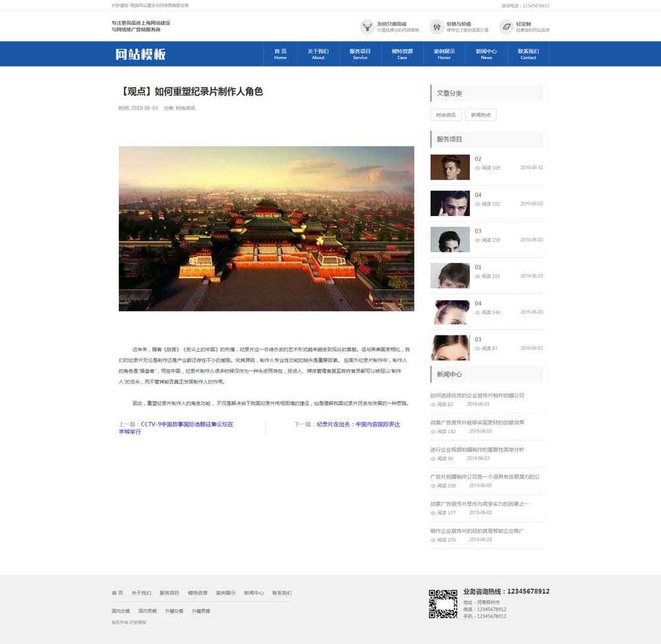Click 国内女模 link in the footer
This screenshot has height=644, width=661.
121,611
